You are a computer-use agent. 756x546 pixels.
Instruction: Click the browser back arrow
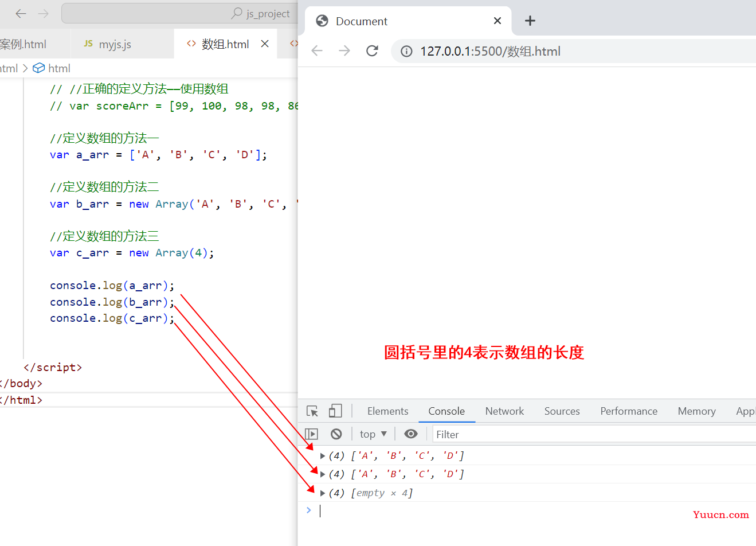(317, 51)
